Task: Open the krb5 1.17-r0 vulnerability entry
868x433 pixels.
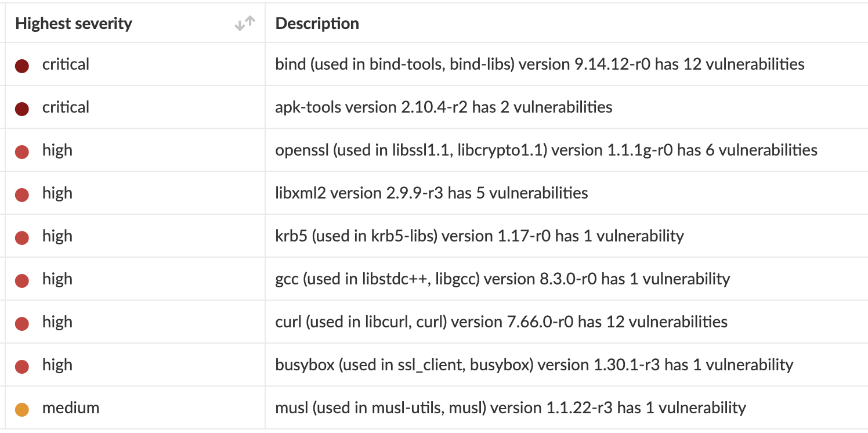Action: click(479, 236)
